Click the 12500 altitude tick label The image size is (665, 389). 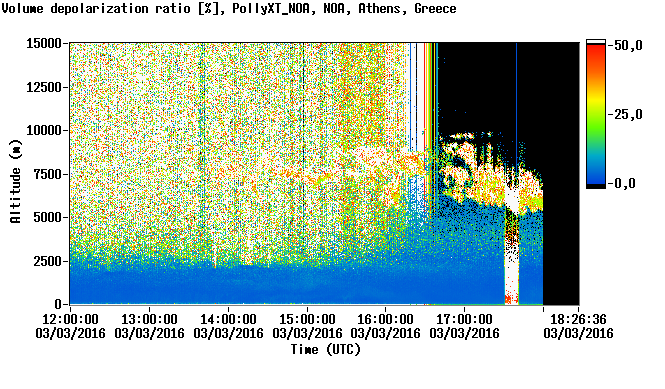(x=44, y=87)
